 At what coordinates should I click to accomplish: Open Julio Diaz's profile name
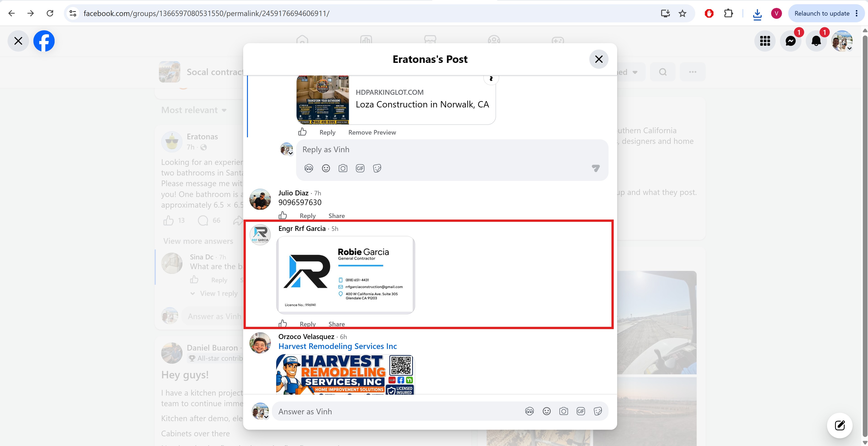pos(293,193)
